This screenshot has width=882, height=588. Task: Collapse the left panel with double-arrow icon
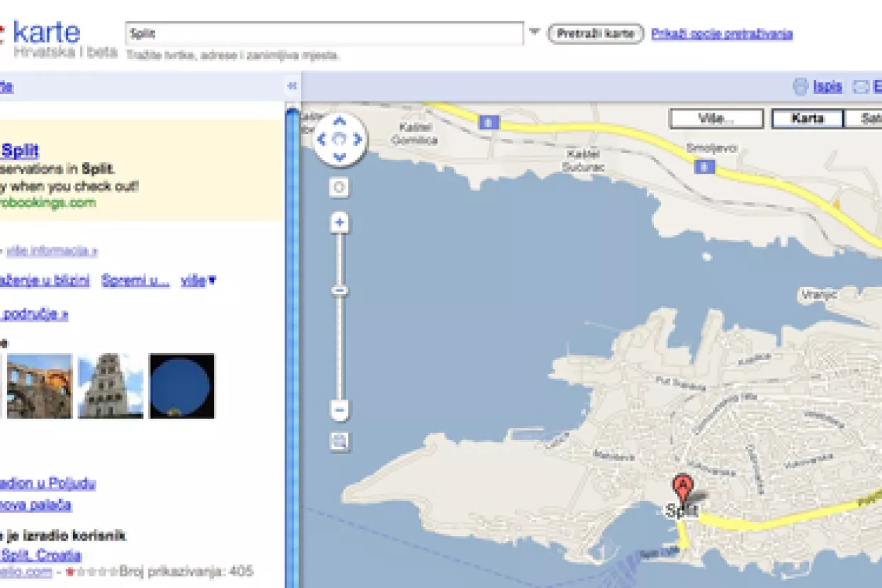[x=292, y=86]
